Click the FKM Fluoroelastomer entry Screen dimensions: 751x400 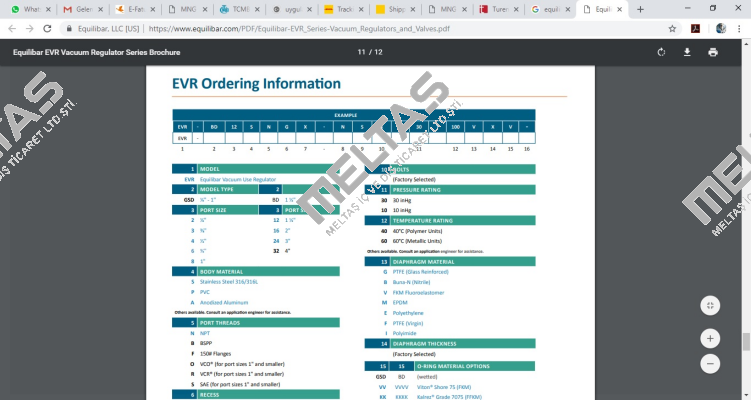coord(419,292)
